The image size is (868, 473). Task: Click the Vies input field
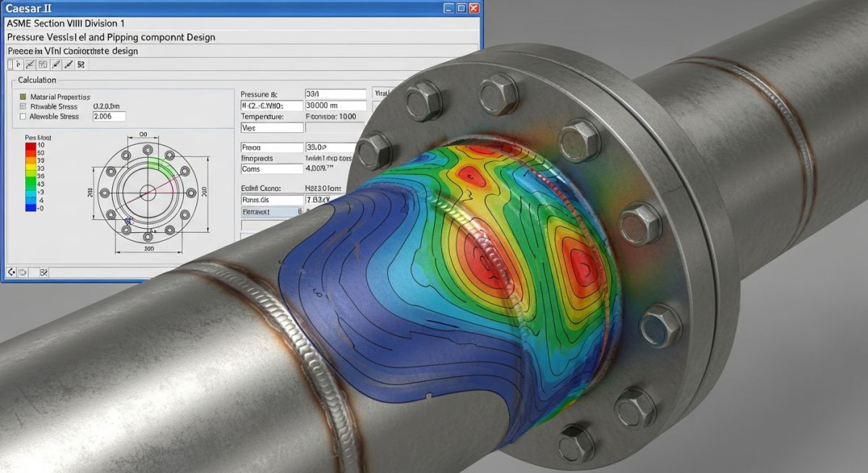(x=272, y=127)
